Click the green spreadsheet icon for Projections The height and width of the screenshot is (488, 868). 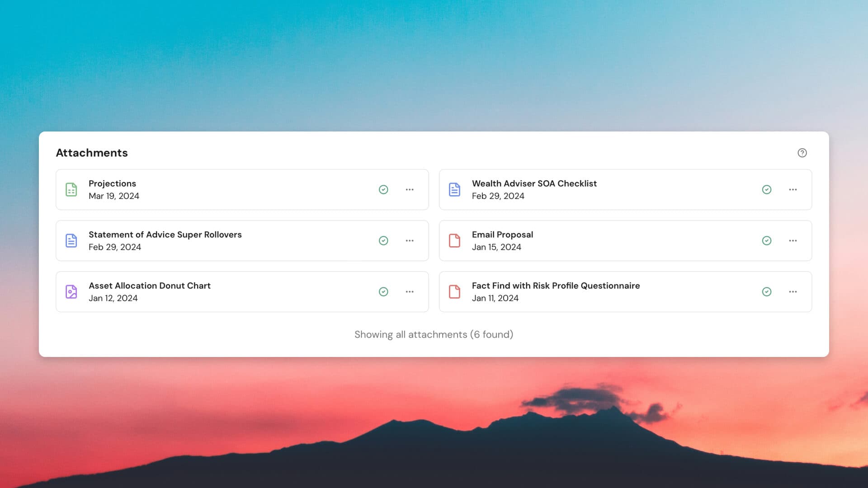[71, 189]
